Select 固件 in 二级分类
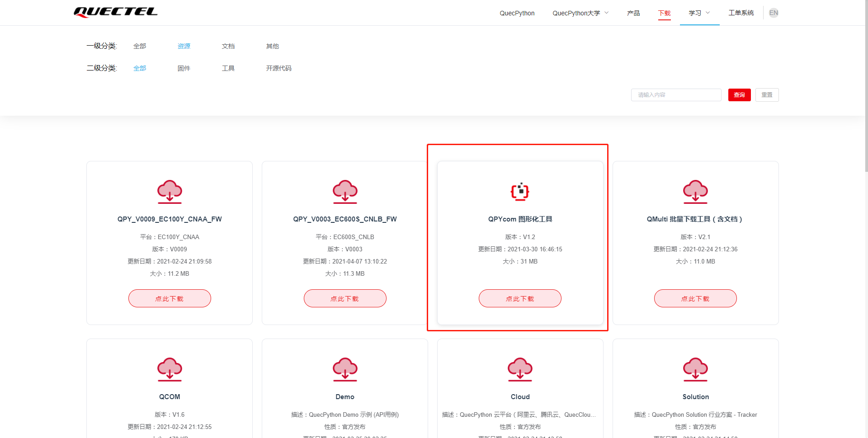Image resolution: width=868 pixels, height=438 pixels. click(x=184, y=68)
